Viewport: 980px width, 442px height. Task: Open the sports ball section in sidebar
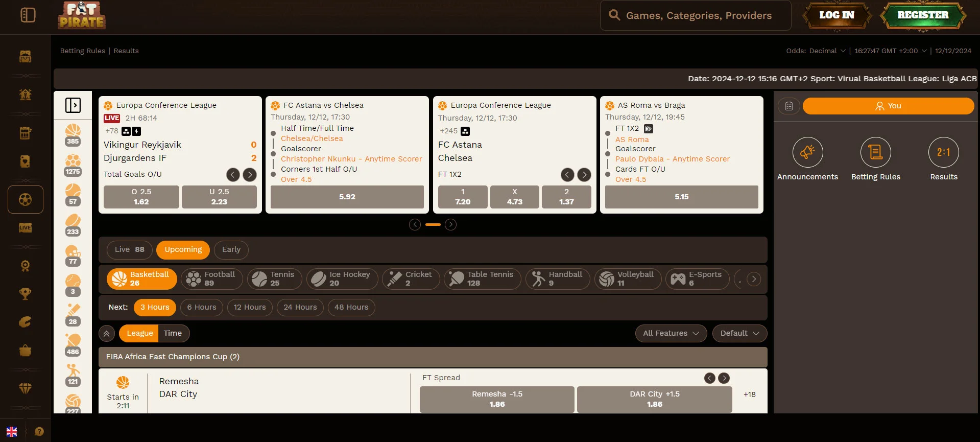point(25,199)
